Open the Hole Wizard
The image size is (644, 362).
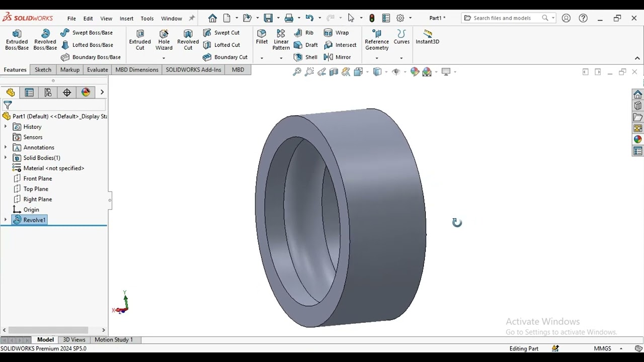(x=164, y=40)
